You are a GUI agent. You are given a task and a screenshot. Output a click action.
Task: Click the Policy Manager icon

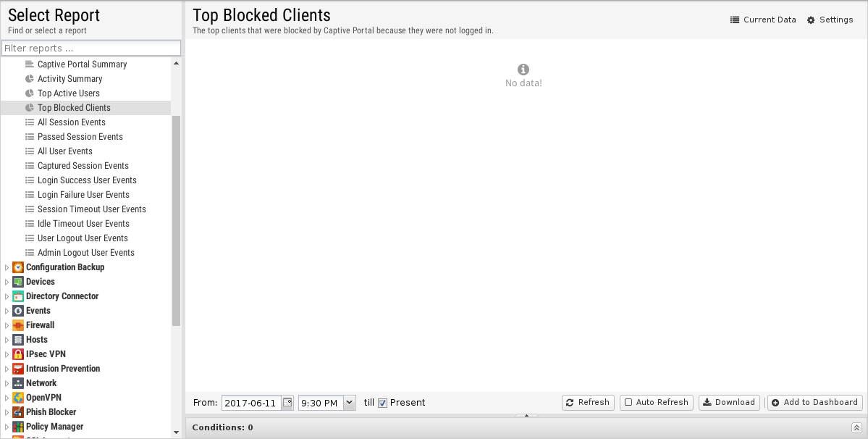17,427
